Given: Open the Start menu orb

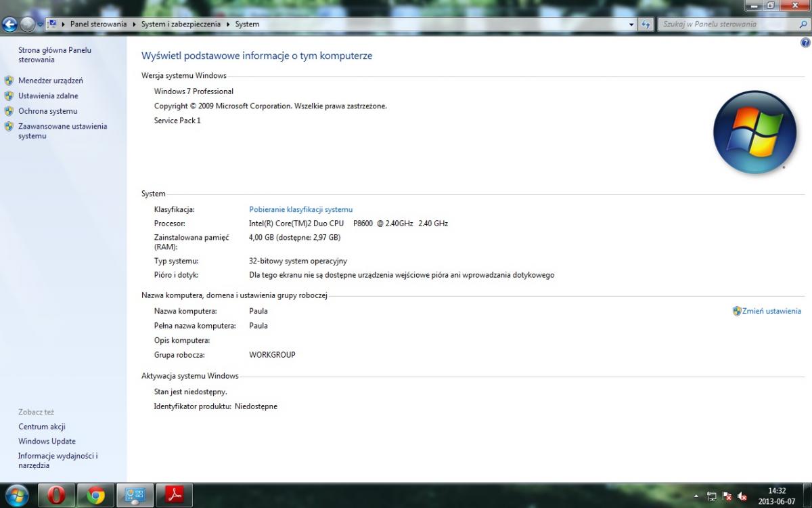Looking at the screenshot, I should coord(16,495).
